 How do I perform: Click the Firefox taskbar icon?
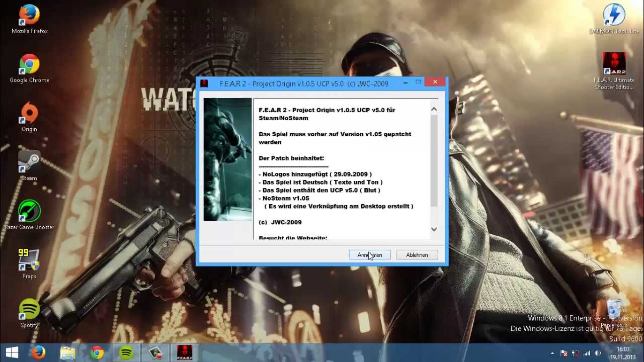[38, 352]
